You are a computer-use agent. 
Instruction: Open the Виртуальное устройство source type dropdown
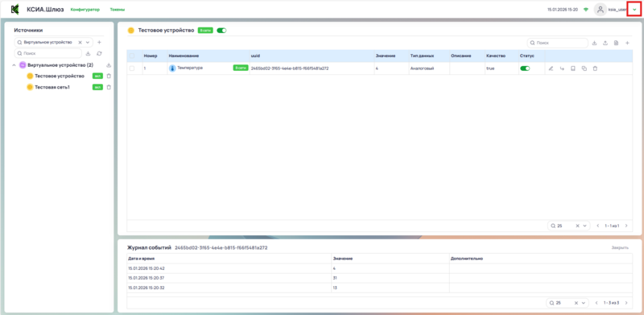coord(88,43)
